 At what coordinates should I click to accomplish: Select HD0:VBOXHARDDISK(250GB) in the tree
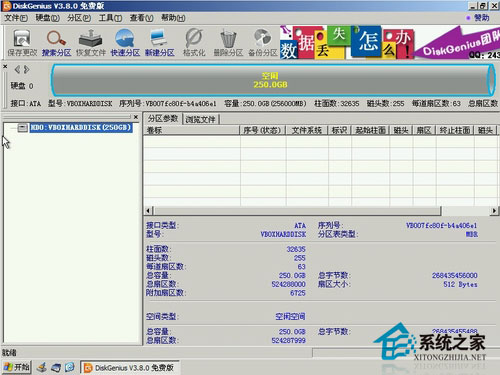(81, 127)
